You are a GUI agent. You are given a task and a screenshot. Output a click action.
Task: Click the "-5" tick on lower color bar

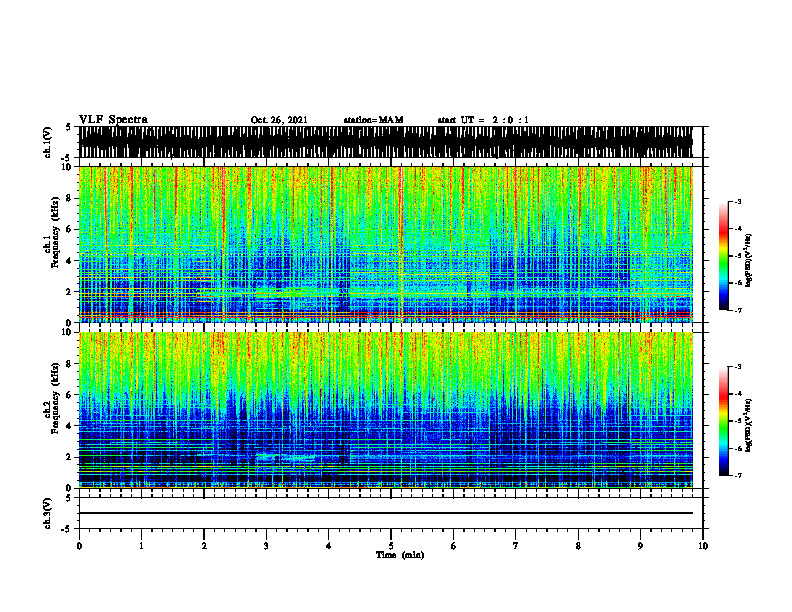tap(738, 421)
